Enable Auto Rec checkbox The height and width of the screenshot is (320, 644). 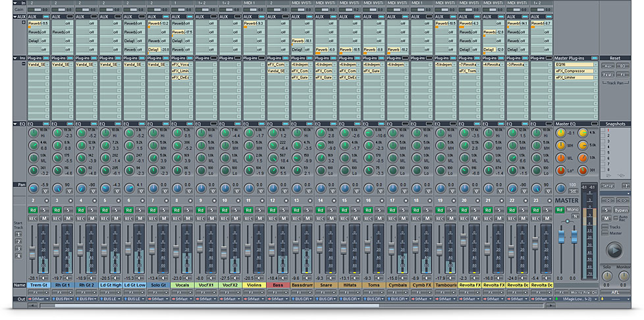point(616,218)
